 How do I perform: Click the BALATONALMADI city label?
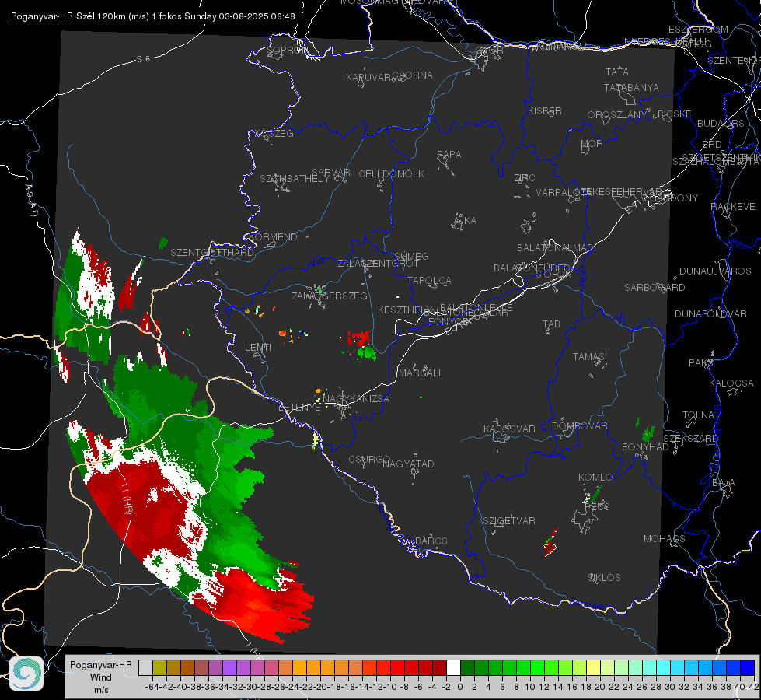(557, 248)
